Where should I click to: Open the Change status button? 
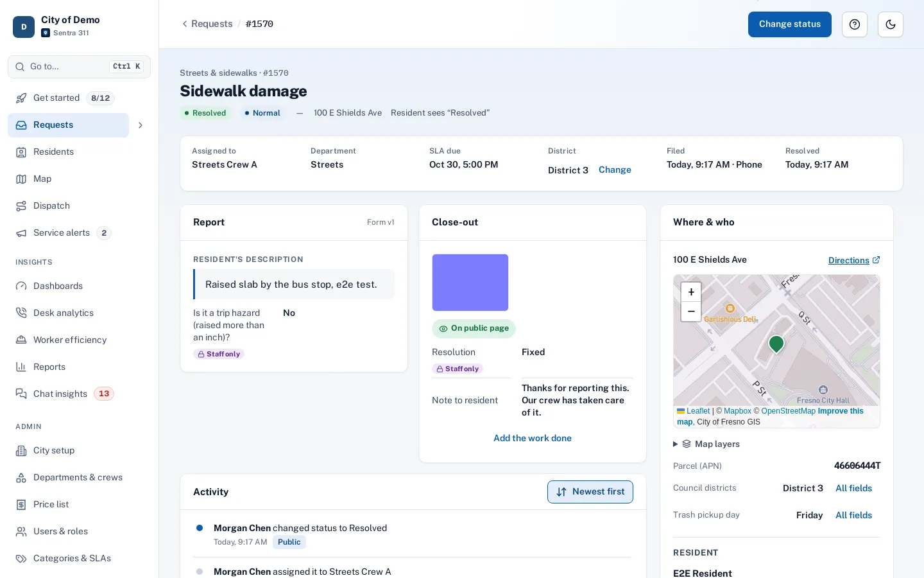pos(790,24)
